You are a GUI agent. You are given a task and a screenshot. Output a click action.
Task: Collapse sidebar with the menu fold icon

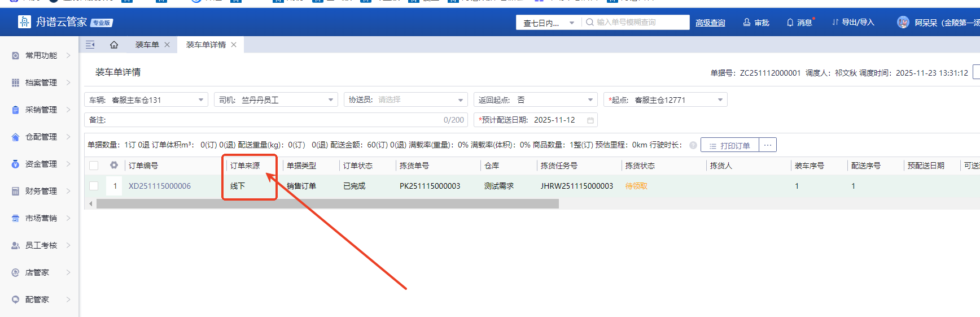click(90, 45)
